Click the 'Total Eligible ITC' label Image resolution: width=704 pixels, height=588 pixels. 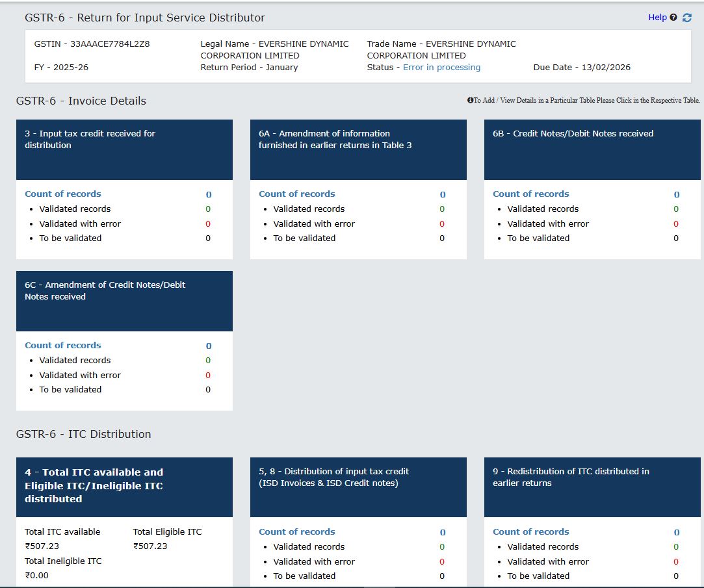[168, 531]
